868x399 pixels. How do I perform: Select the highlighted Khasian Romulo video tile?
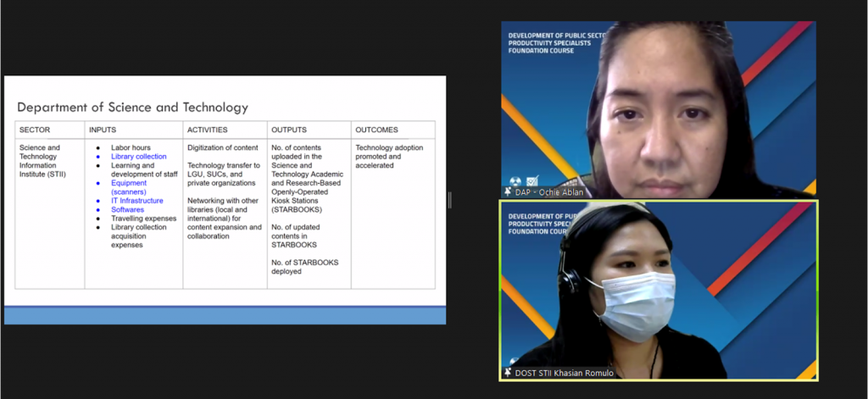point(658,291)
